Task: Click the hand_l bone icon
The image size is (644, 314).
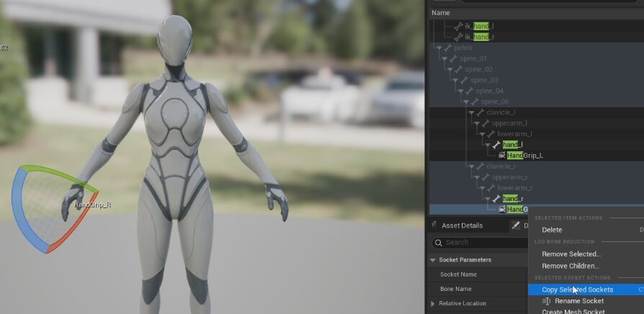Action: 496,145
